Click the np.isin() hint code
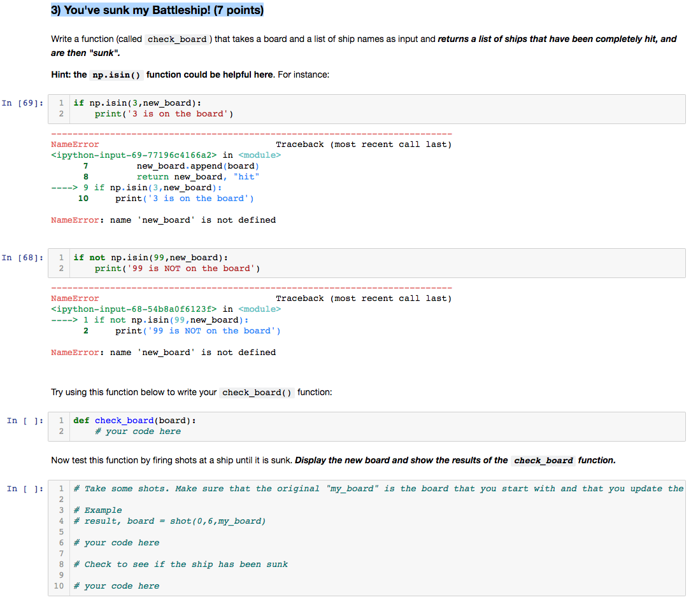 [x=116, y=74]
